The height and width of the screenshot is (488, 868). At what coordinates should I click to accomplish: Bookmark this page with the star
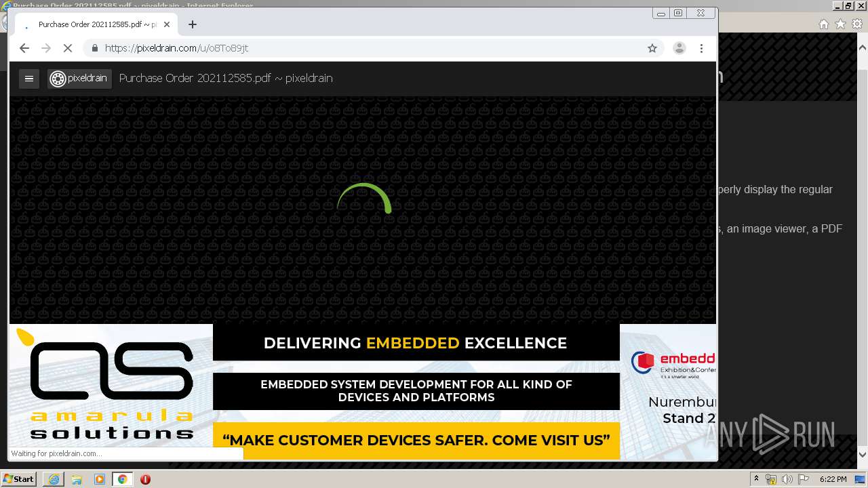coord(652,48)
